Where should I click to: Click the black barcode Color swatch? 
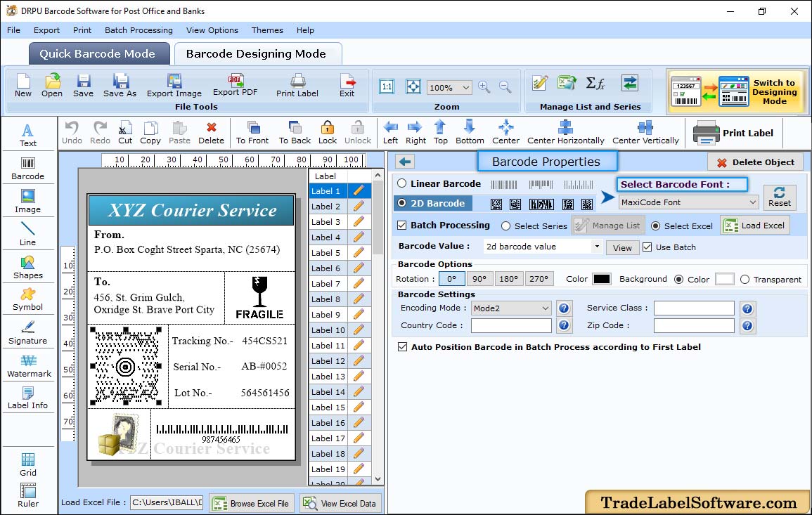(601, 279)
